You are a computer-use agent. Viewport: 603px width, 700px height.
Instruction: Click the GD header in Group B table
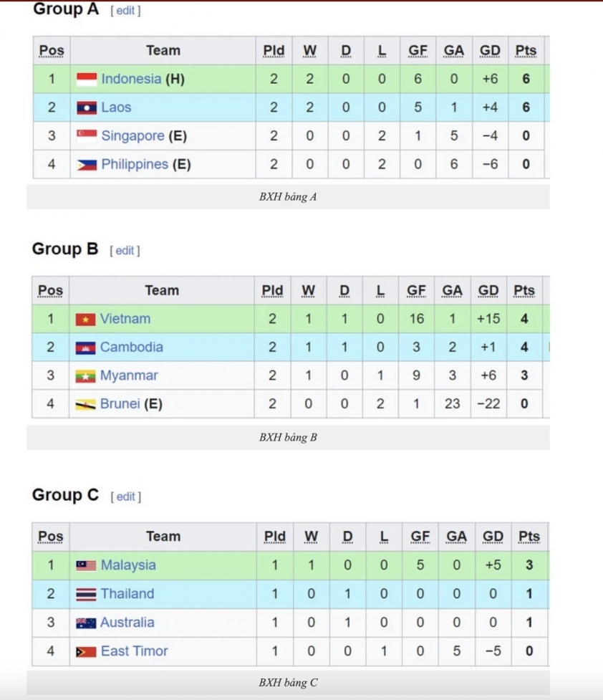(x=488, y=291)
